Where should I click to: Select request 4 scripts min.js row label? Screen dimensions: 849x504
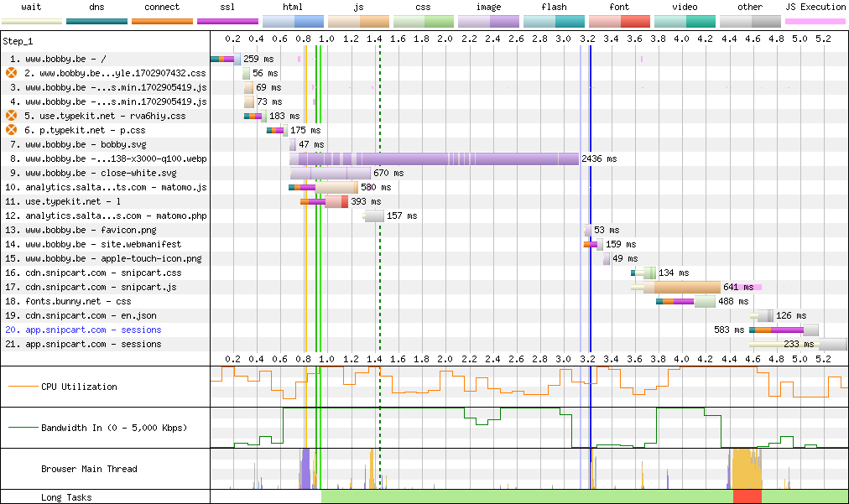tap(108, 101)
